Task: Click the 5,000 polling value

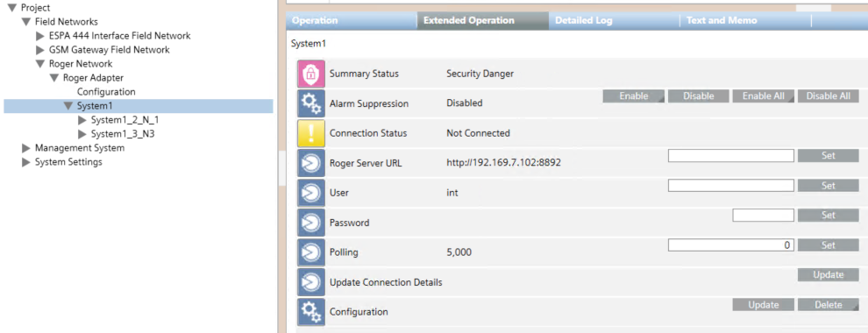Action: [x=459, y=252]
